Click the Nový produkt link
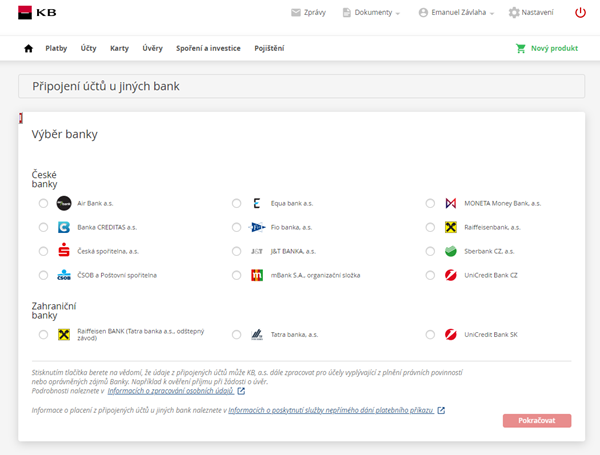600x455 pixels. (554, 48)
